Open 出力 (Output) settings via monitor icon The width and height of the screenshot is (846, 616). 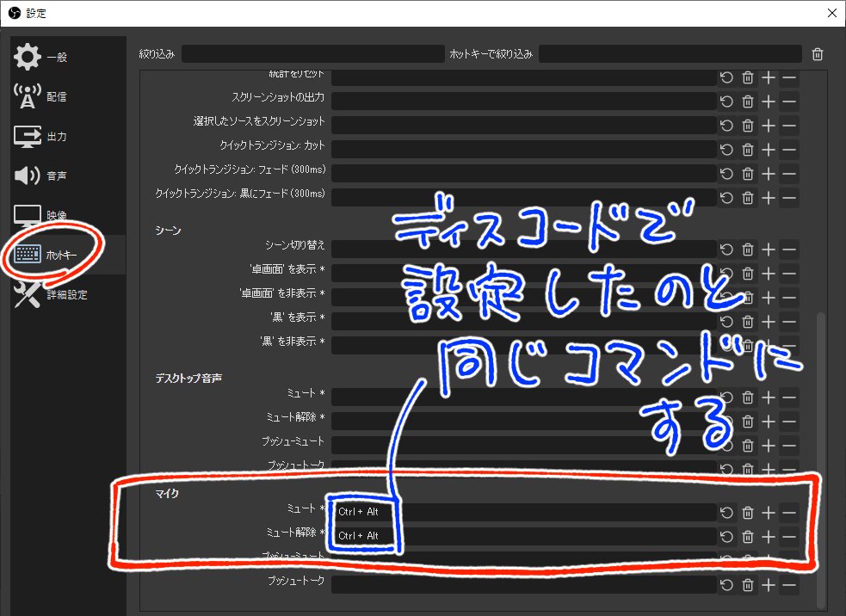coord(27,136)
